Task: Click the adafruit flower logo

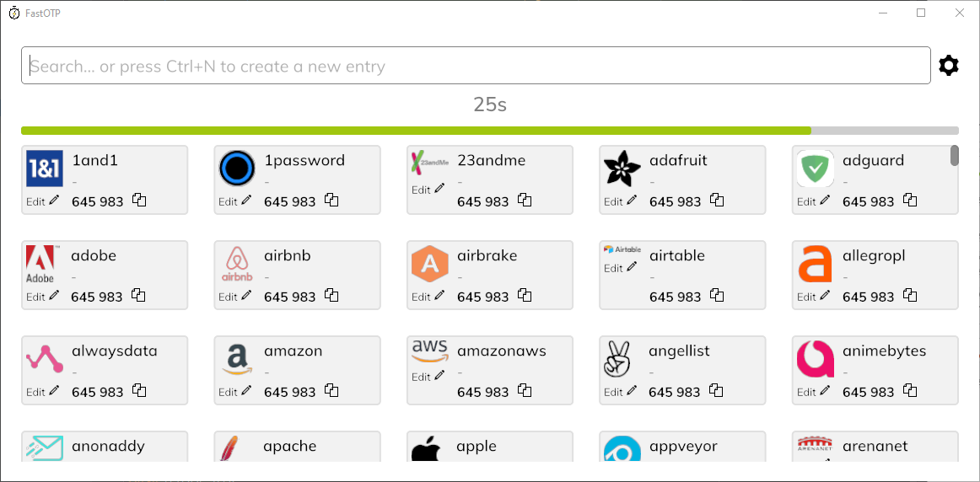Action: (x=622, y=169)
